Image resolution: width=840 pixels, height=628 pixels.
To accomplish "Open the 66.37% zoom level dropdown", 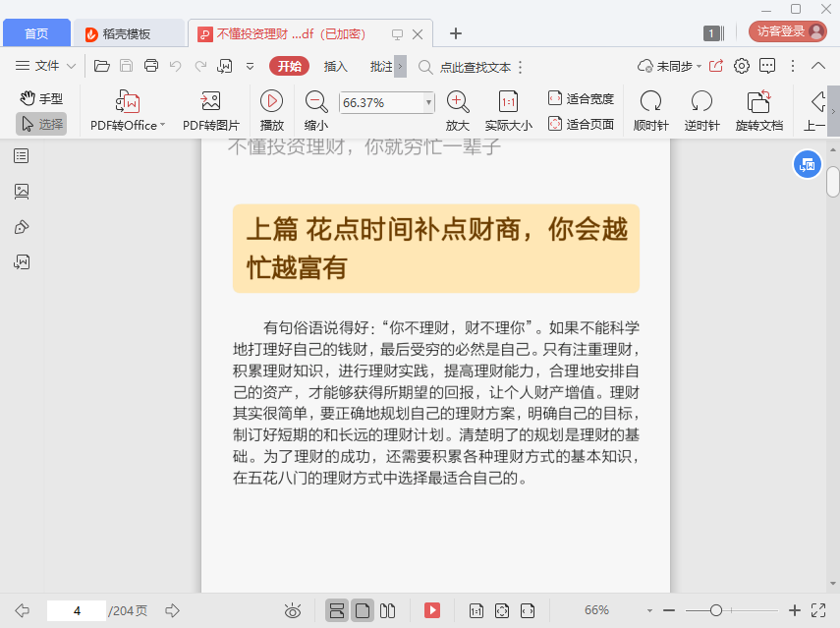I will (x=428, y=102).
